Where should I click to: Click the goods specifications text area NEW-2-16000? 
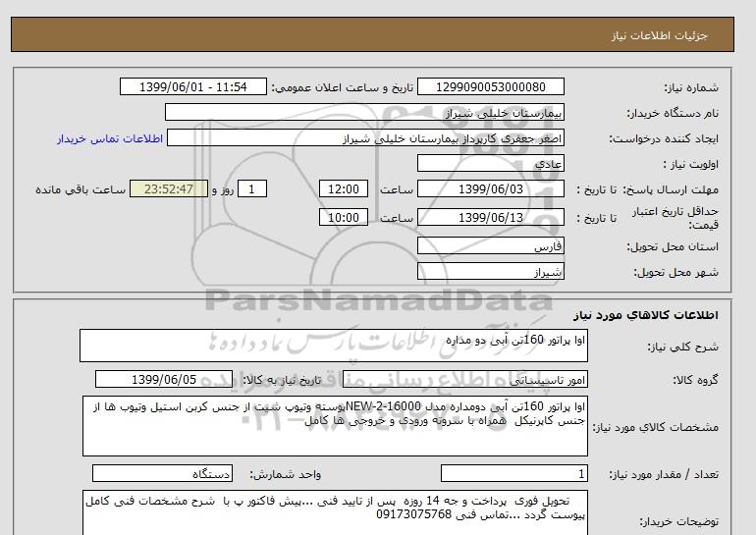click(335, 426)
